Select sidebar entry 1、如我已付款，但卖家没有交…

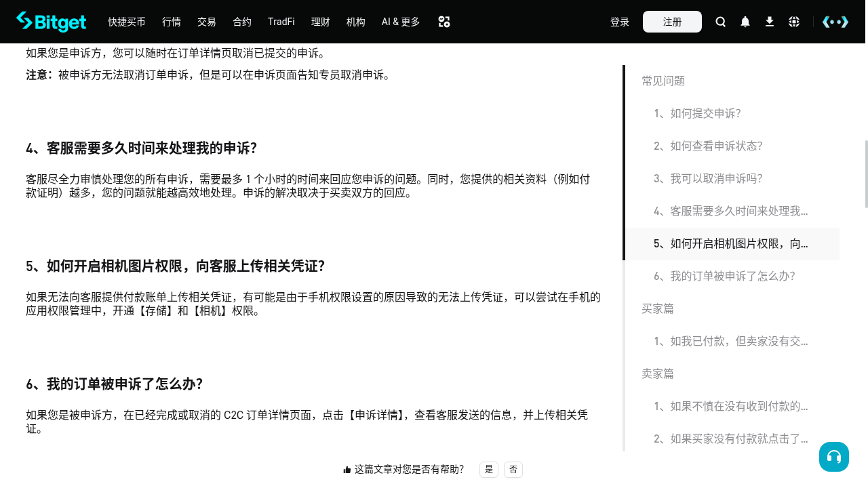(731, 342)
